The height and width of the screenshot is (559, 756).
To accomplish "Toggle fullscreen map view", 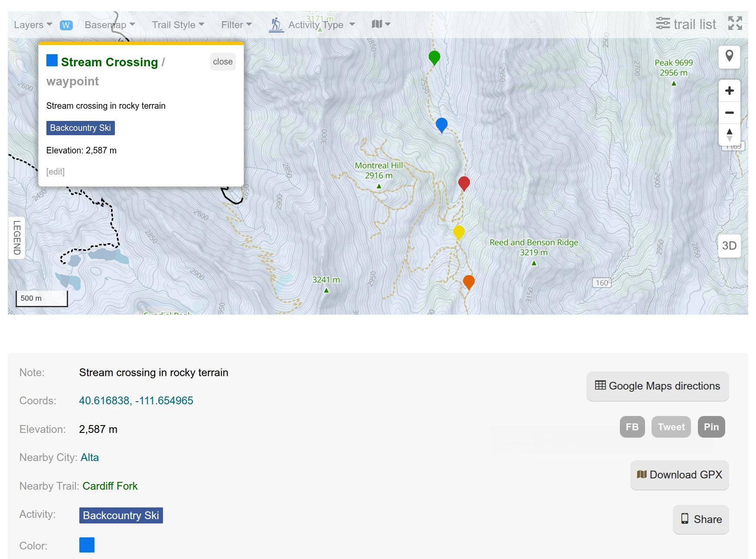I will (x=735, y=23).
